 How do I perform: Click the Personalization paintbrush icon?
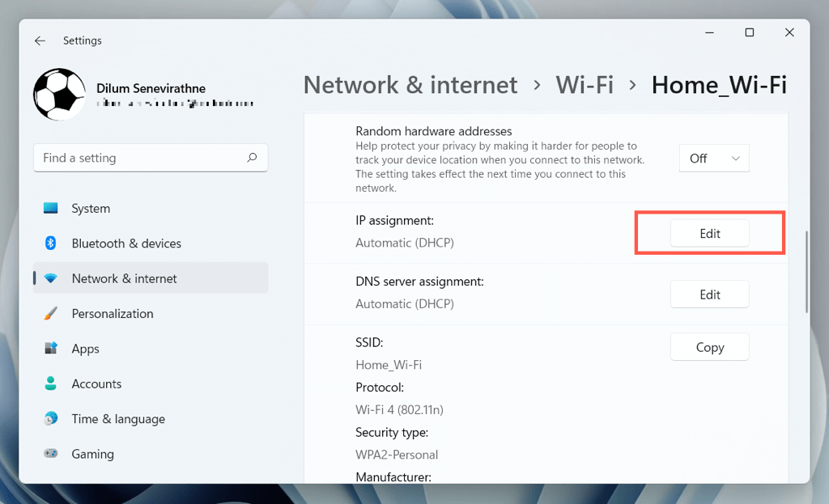51,313
